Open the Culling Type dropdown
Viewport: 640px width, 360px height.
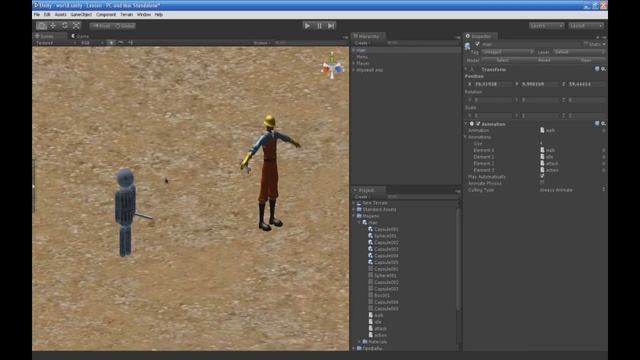[x=572, y=190]
